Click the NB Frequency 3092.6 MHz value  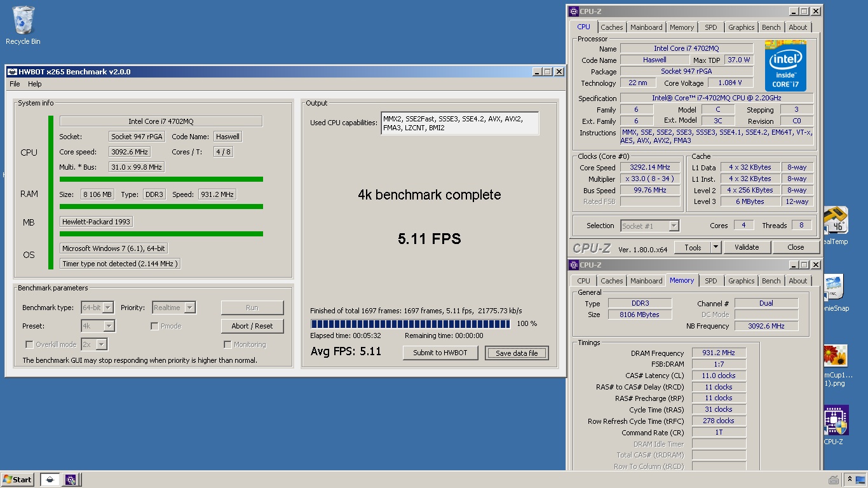pos(766,326)
